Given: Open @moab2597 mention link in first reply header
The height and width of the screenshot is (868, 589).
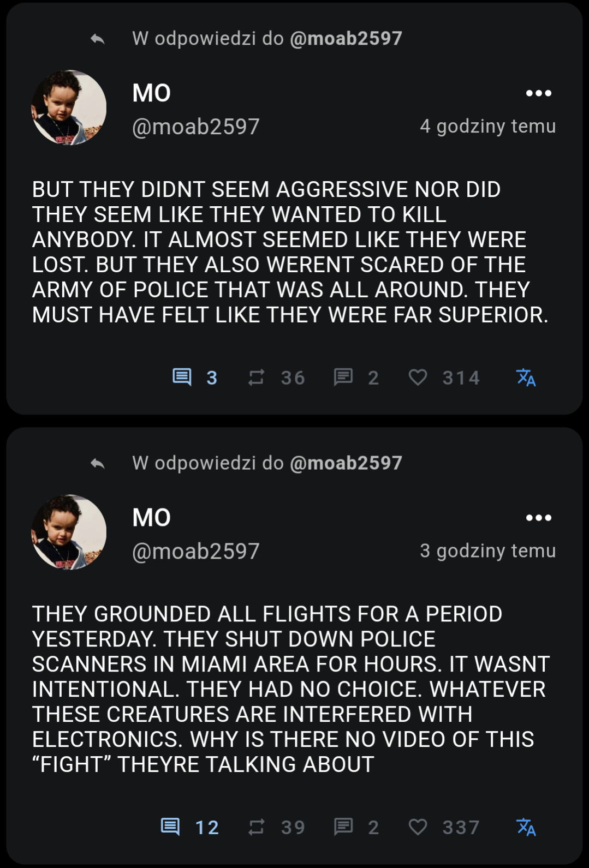Looking at the screenshot, I should pyautogui.click(x=346, y=38).
